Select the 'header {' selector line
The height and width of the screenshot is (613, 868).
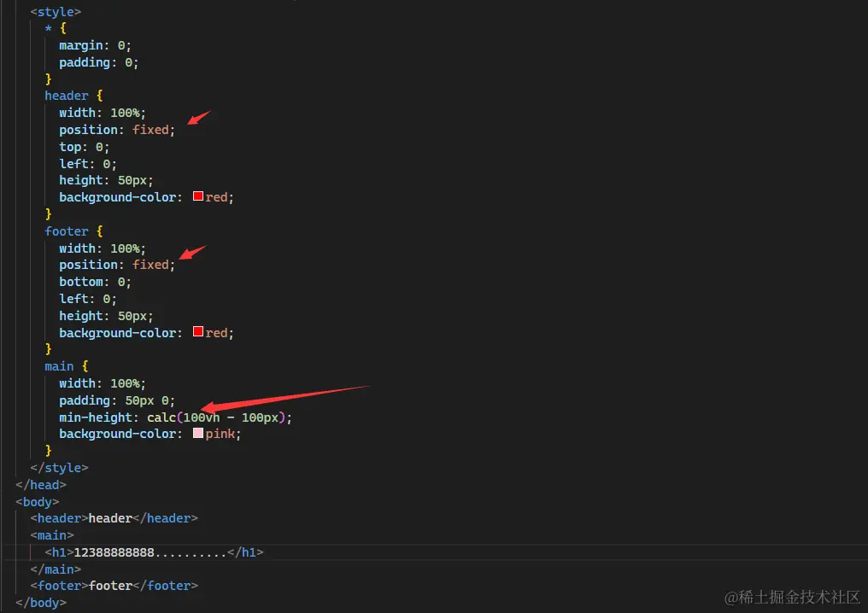click(x=73, y=96)
